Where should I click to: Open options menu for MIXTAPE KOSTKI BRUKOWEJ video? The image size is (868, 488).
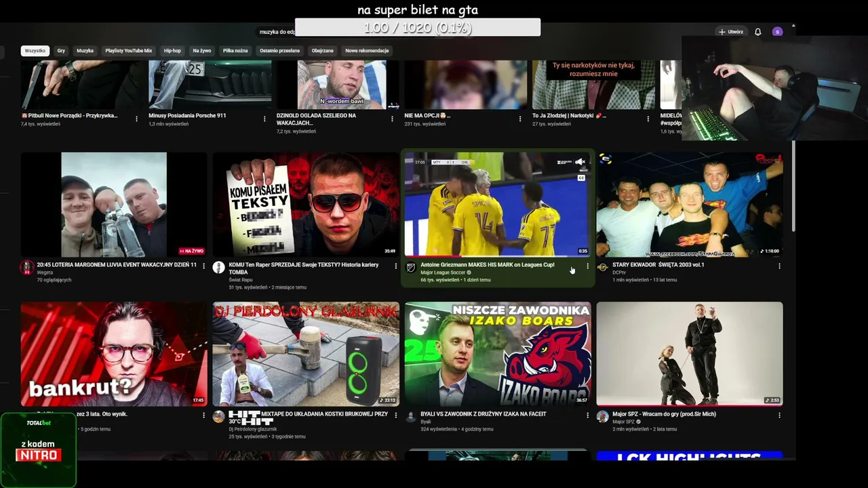coord(395,415)
